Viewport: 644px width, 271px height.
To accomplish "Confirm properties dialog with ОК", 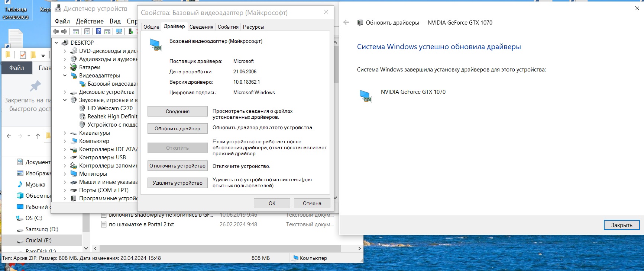I will [272, 203].
